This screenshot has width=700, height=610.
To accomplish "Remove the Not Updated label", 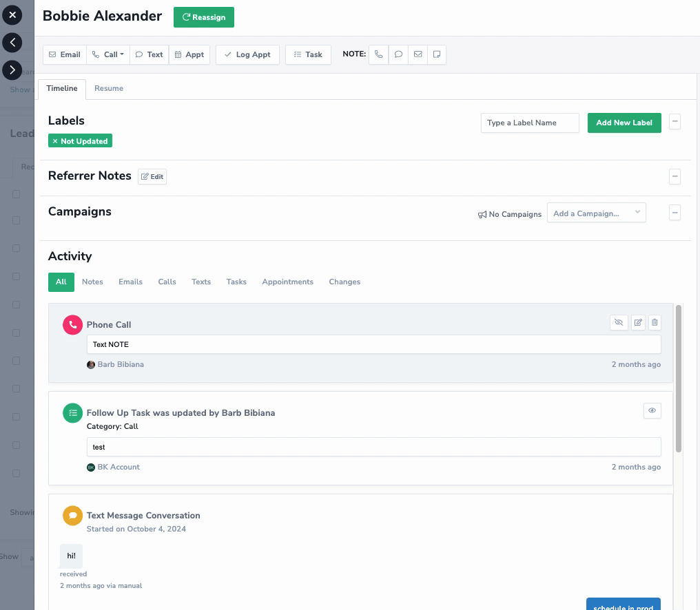I will (x=55, y=141).
